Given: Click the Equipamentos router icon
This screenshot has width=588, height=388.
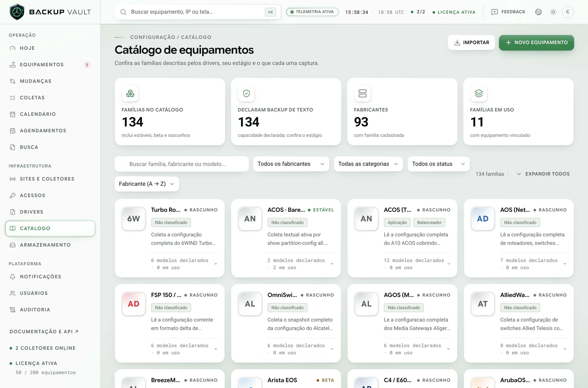Looking at the screenshot, I should coord(13,65).
